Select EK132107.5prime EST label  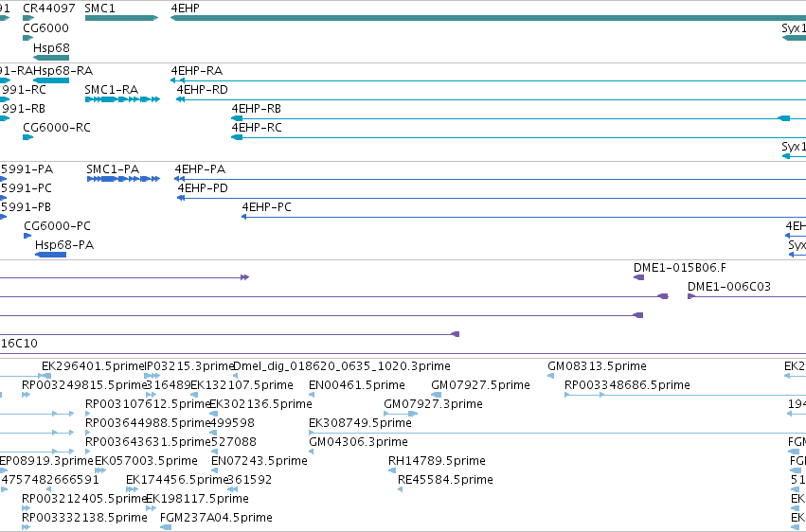(x=242, y=385)
